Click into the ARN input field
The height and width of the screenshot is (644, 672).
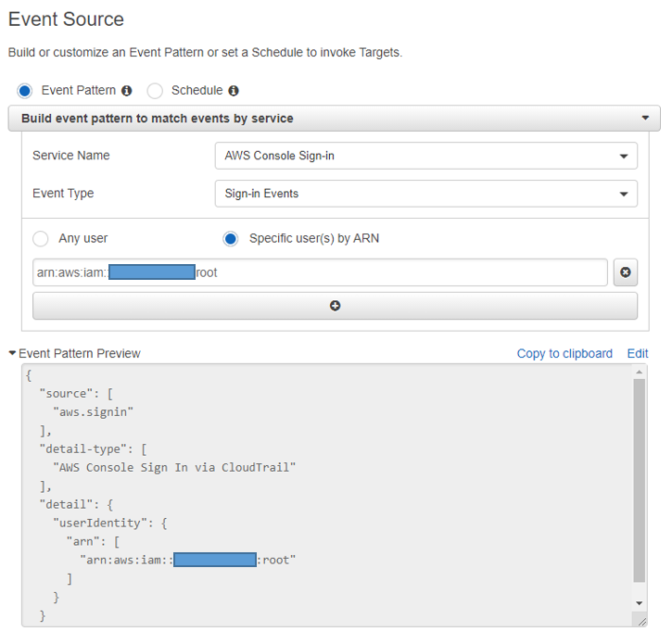[320, 272]
